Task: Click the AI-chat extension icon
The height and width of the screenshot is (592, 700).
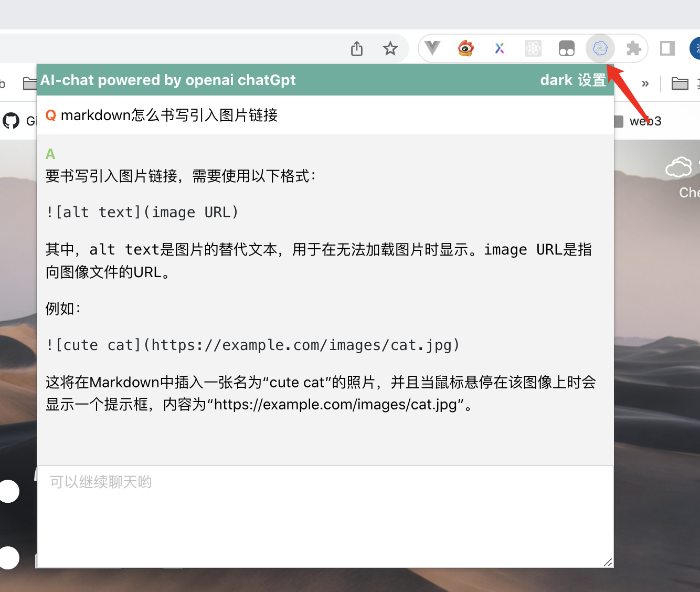Action: [600, 48]
